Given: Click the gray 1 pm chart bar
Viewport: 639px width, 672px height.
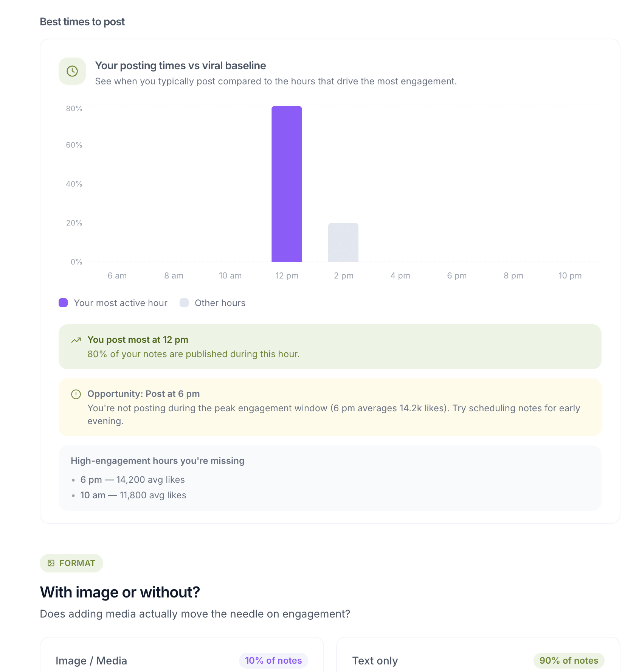Looking at the screenshot, I should tap(343, 243).
